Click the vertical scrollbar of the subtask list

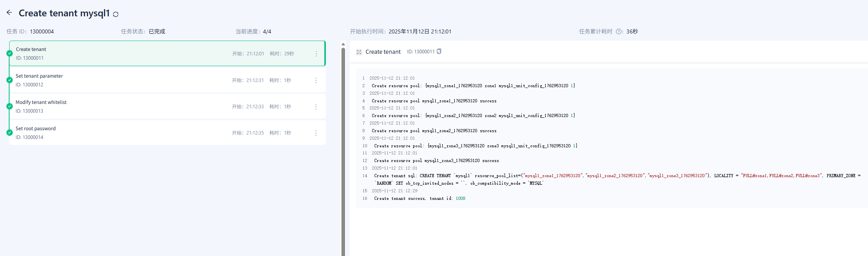tap(343, 151)
